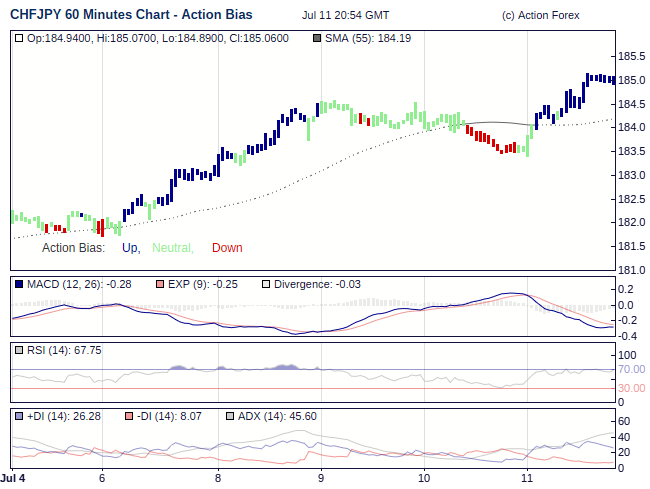Click the '9' date marker on time axis

point(321,479)
